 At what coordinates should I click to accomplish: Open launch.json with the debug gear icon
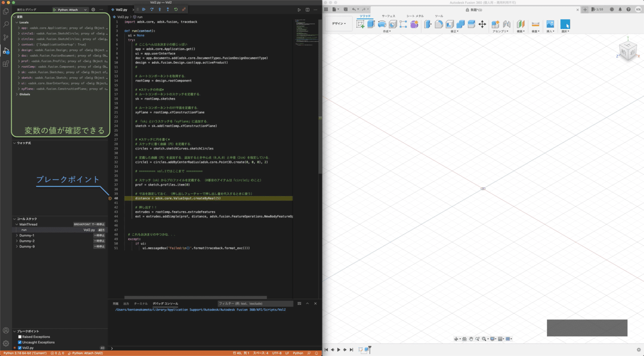[93, 10]
